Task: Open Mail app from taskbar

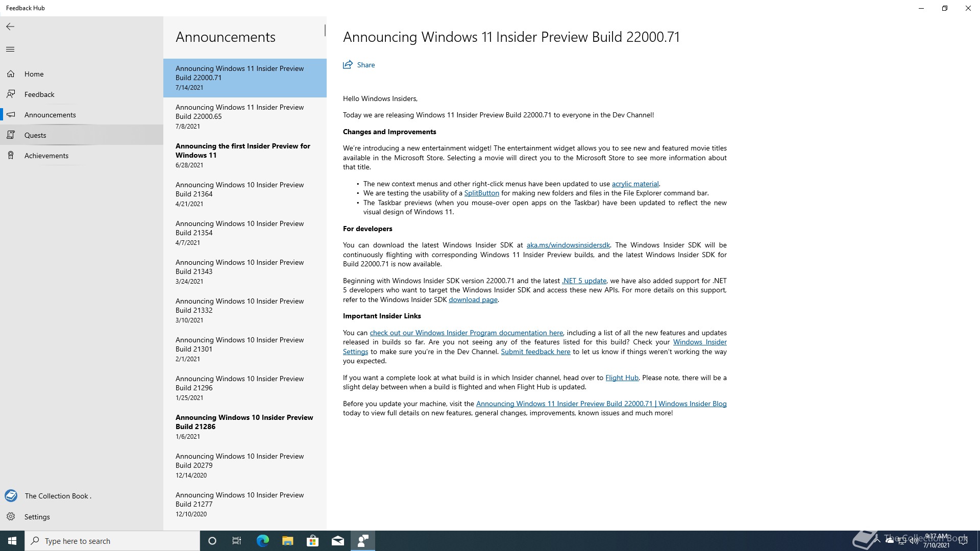Action: [338, 541]
